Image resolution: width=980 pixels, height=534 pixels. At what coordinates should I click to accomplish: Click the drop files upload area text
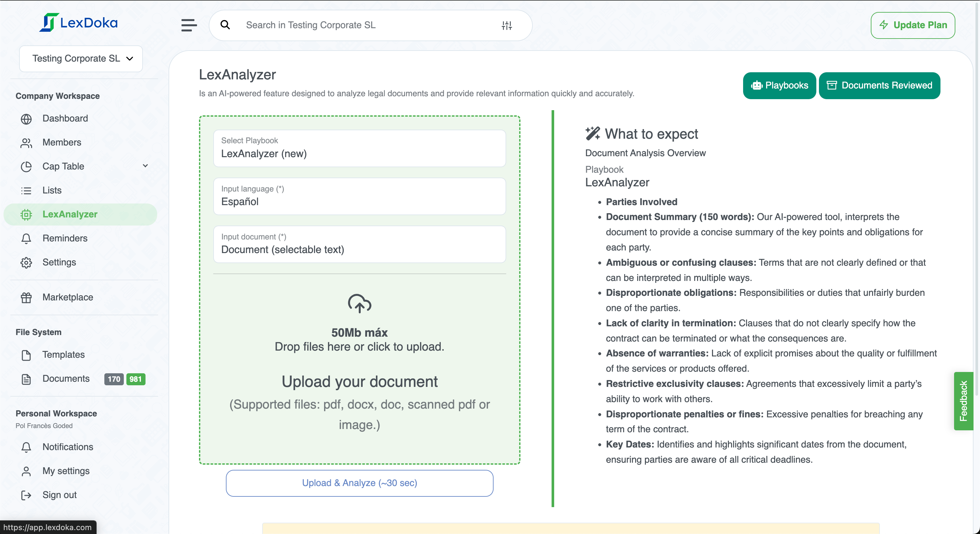click(x=359, y=347)
